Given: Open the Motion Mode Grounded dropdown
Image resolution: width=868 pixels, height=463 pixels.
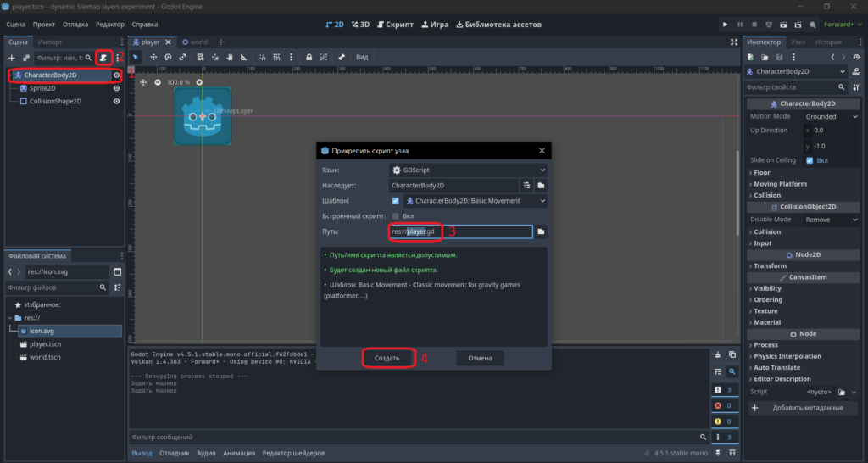Looking at the screenshot, I should [831, 117].
